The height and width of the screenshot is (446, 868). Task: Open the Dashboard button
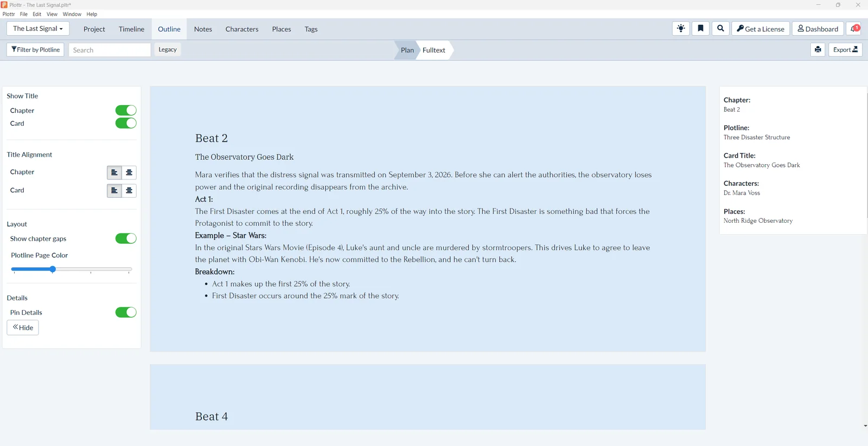(x=818, y=29)
